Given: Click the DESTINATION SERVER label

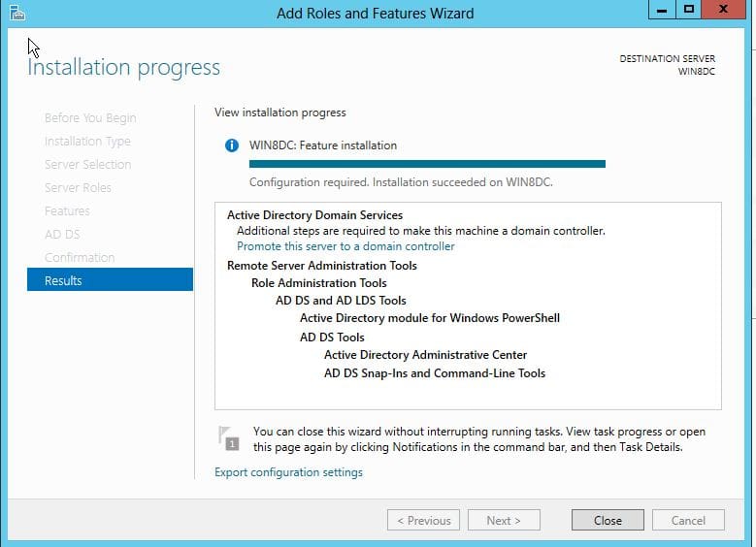Looking at the screenshot, I should pyautogui.click(x=668, y=59).
